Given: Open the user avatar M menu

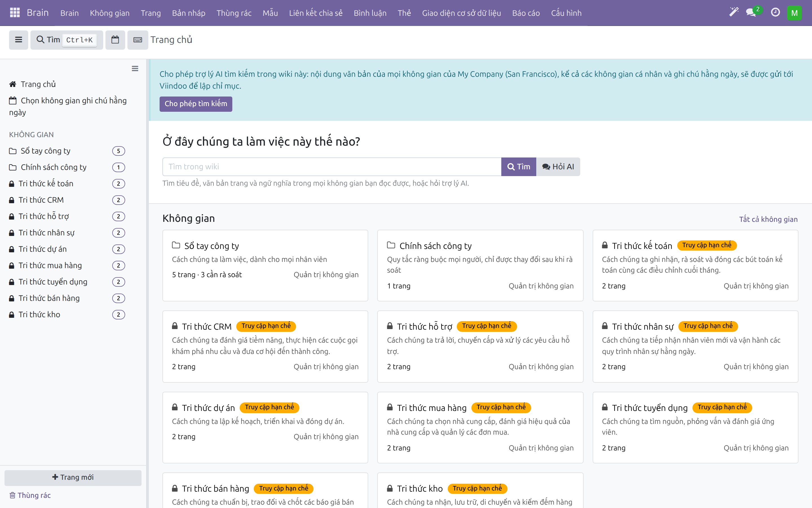Looking at the screenshot, I should point(794,13).
